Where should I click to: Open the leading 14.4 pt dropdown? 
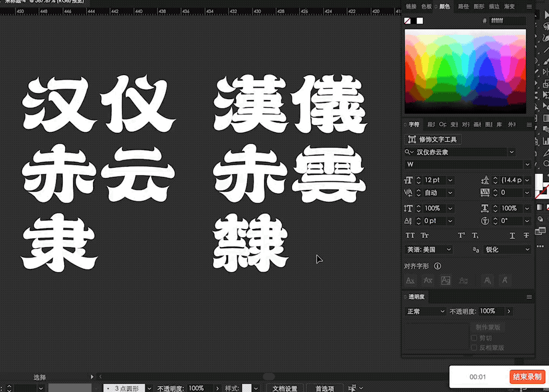pos(527,180)
